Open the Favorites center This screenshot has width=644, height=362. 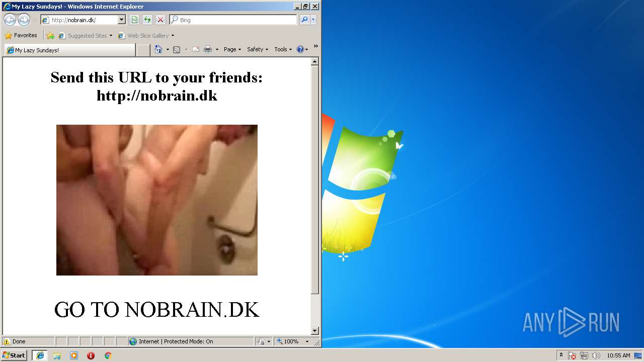point(21,35)
